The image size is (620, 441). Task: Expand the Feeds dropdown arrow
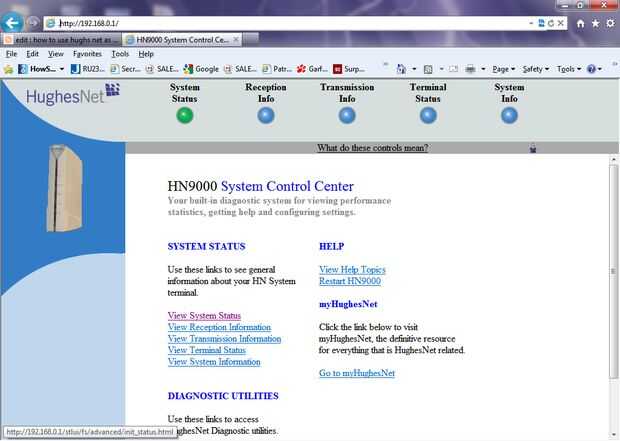coord(441,69)
